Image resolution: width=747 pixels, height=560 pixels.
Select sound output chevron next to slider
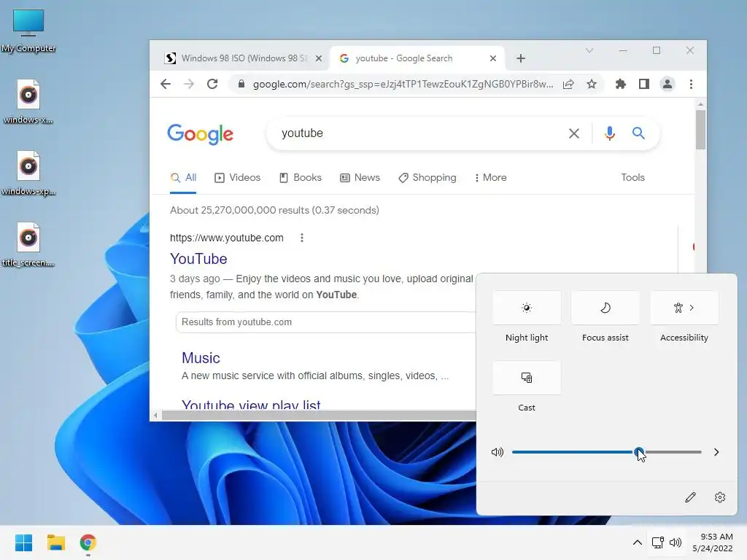716,452
